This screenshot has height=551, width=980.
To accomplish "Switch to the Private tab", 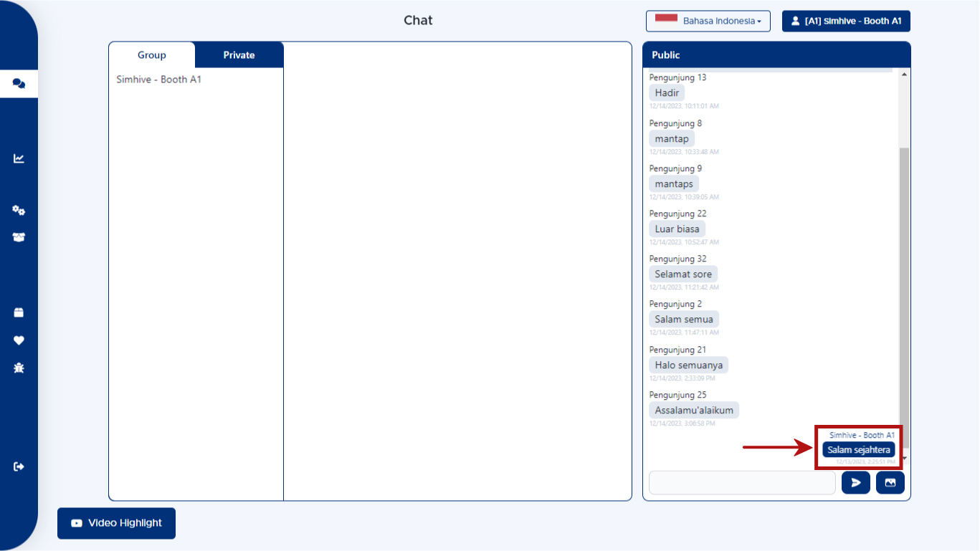I will pos(239,55).
